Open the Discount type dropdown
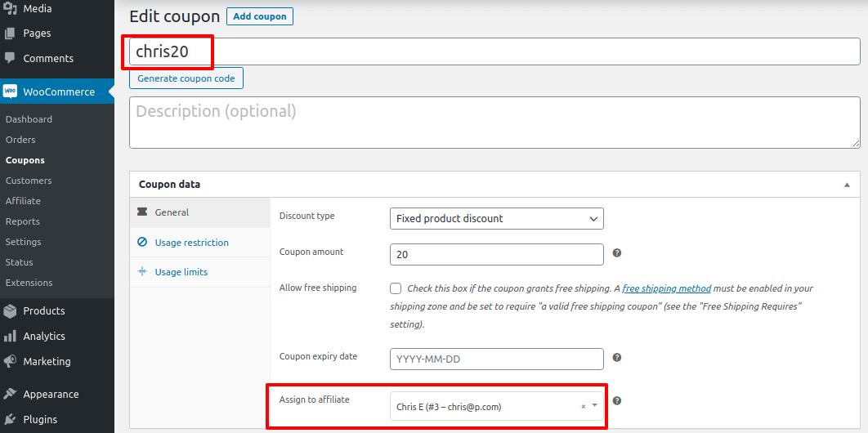 click(x=497, y=218)
